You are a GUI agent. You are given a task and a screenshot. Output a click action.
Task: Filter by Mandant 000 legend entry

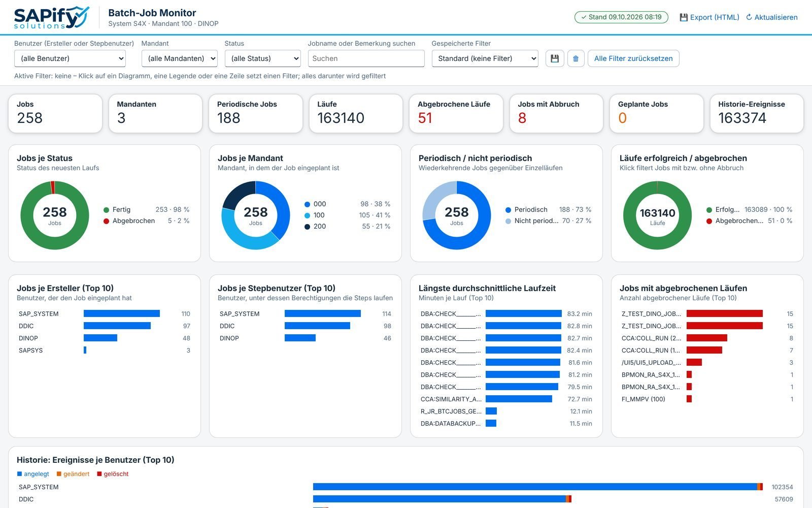point(348,204)
